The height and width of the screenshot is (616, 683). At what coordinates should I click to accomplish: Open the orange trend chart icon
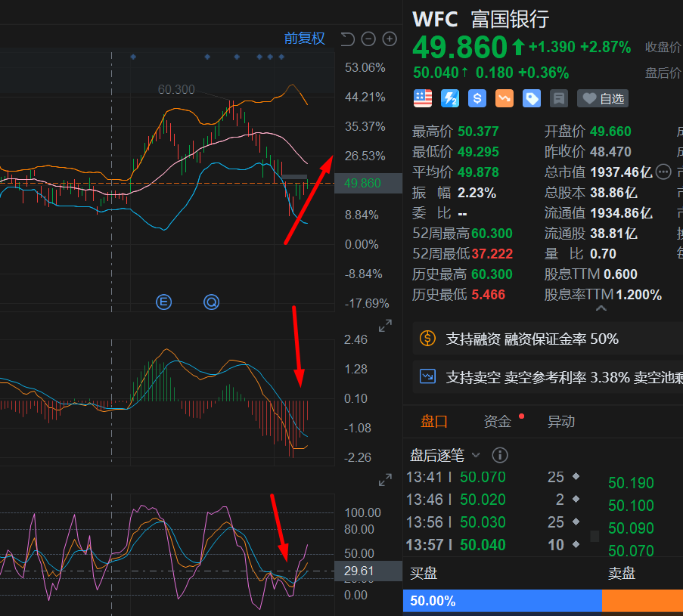click(504, 98)
